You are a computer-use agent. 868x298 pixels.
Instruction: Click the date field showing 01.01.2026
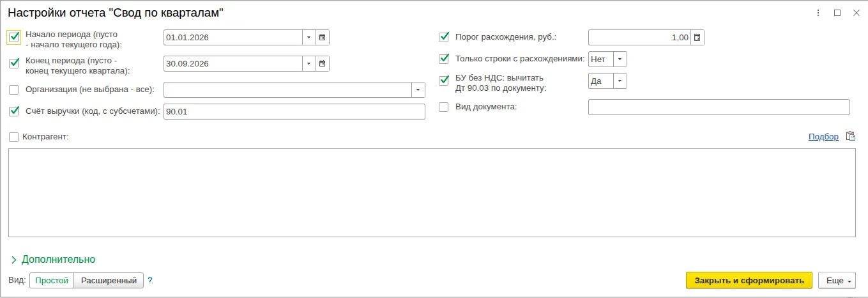point(233,38)
